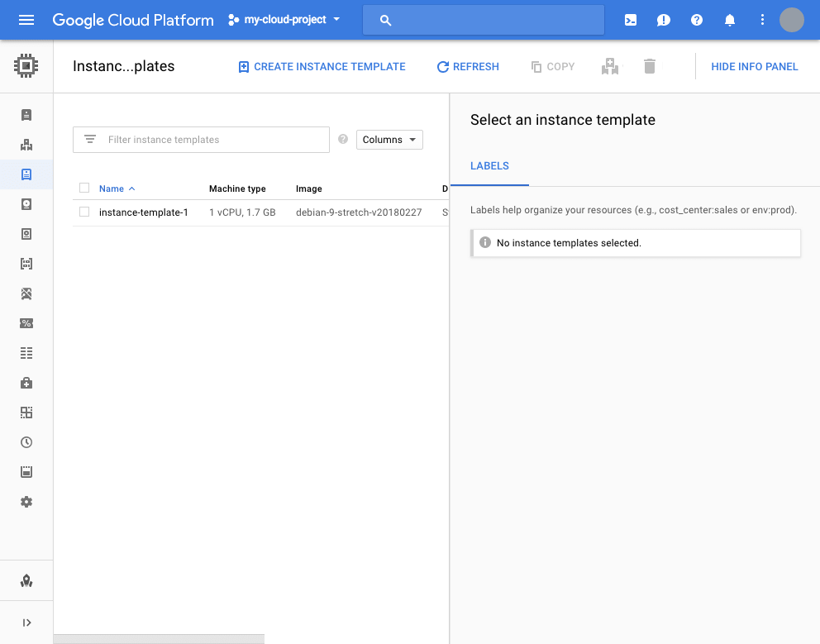Click the search bar in the header
820x644 pixels.
coord(484,20)
